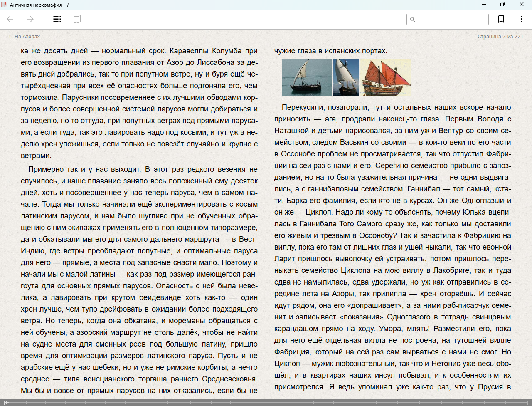This screenshot has height=406, width=532.
Task: Minimize the reader window
Action: 484,5
